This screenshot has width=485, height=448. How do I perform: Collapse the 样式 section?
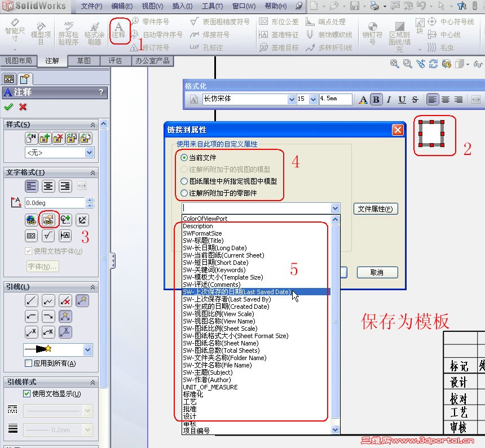(x=92, y=125)
